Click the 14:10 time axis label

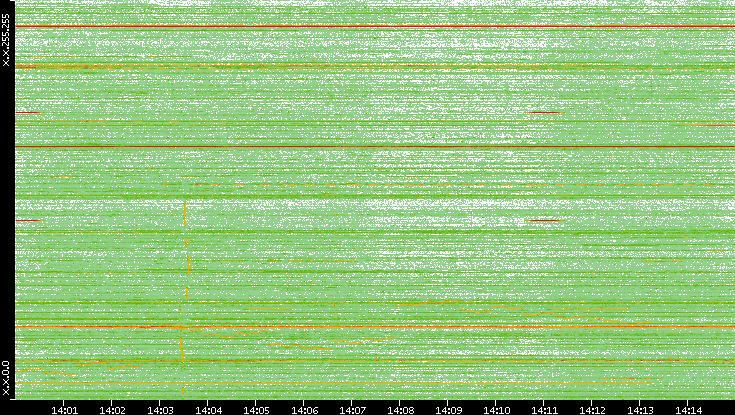pyautogui.click(x=496, y=410)
